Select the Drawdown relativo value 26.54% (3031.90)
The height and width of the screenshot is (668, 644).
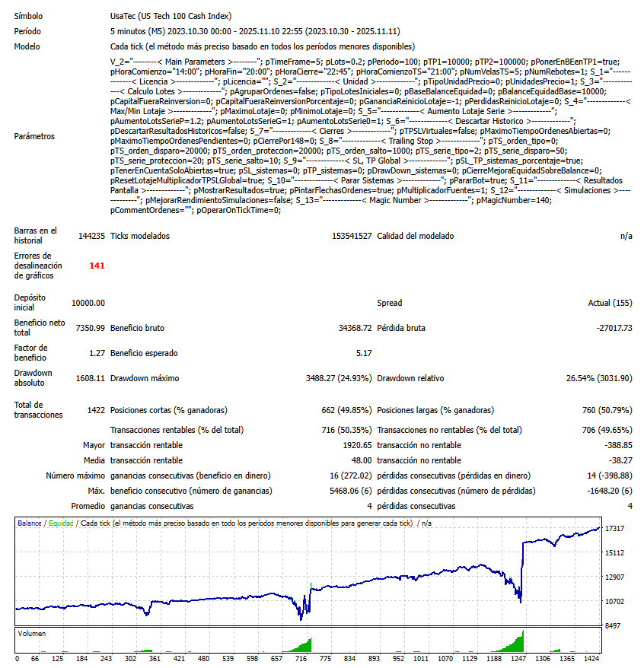click(596, 378)
